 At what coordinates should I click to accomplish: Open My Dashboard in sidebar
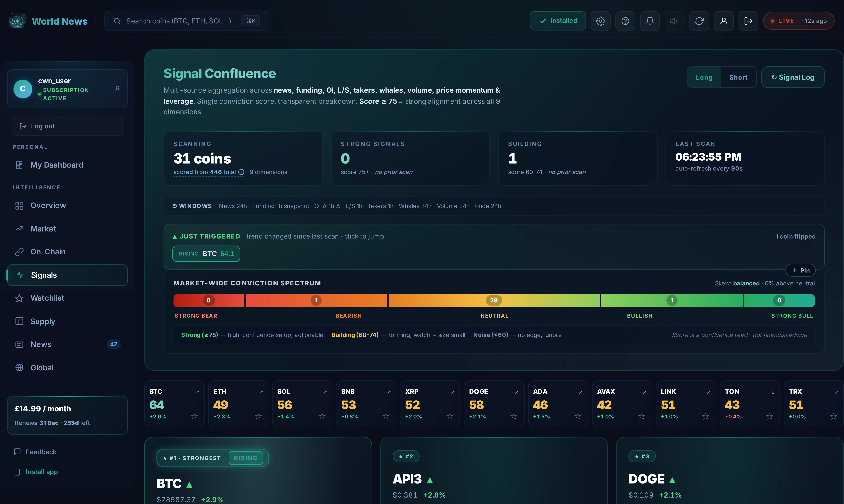pos(67,165)
